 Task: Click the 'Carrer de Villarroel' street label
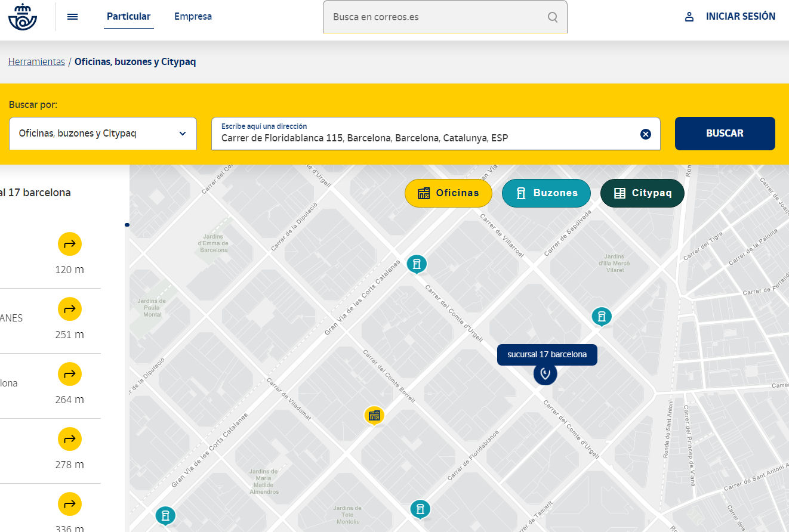[503, 236]
